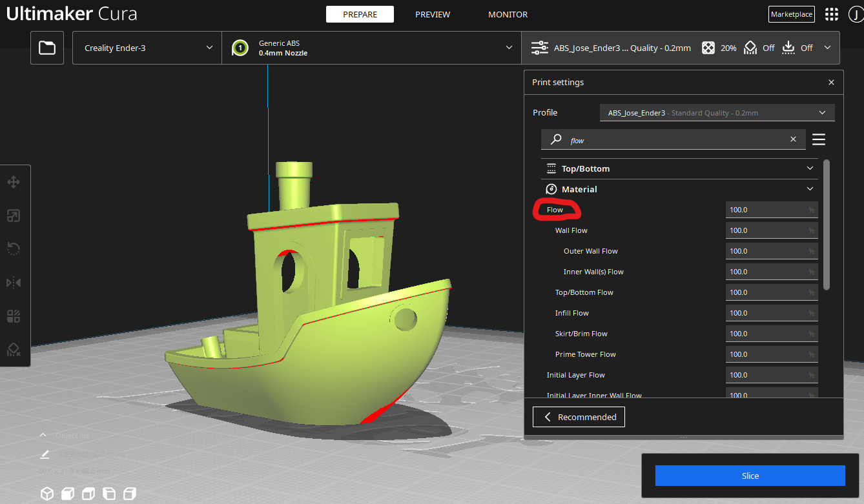Select the Rotate tool in left toolbar
Screen dimensions: 864x504
(x=14, y=249)
